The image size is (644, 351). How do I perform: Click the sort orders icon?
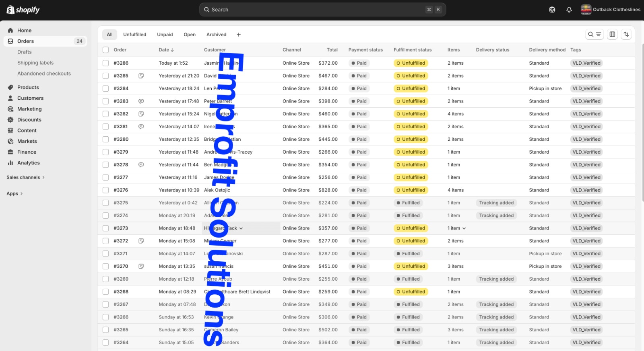626,35
